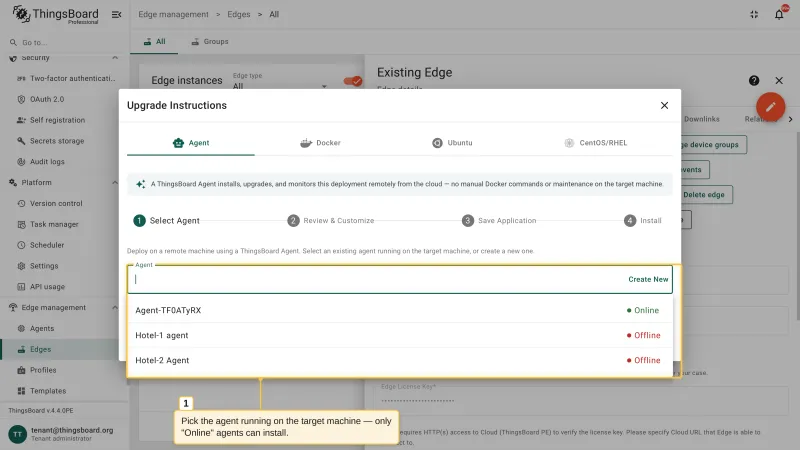Viewport: 800px width, 450px height.
Task: Click Edges breadcrumb link
Action: tap(239, 14)
